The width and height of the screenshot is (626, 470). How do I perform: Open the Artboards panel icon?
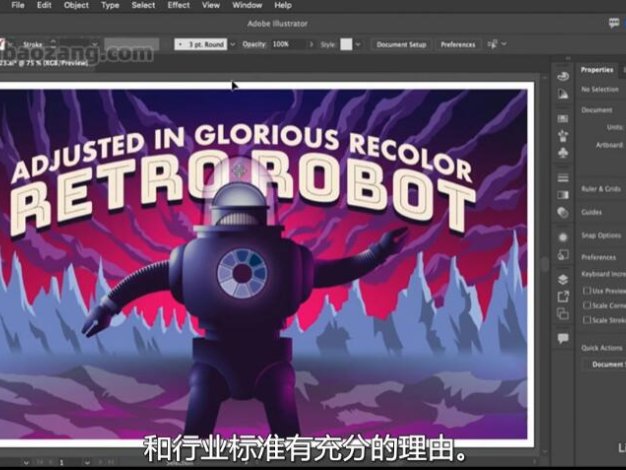pyautogui.click(x=563, y=313)
